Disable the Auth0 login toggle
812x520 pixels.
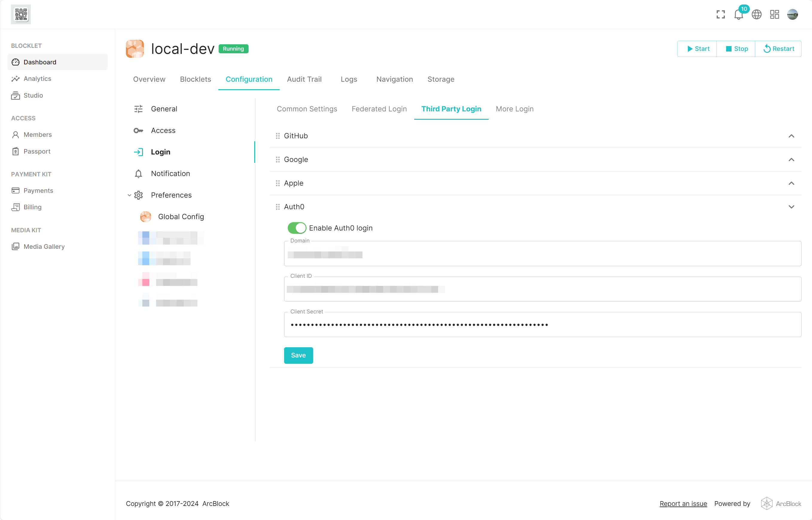[x=297, y=228]
